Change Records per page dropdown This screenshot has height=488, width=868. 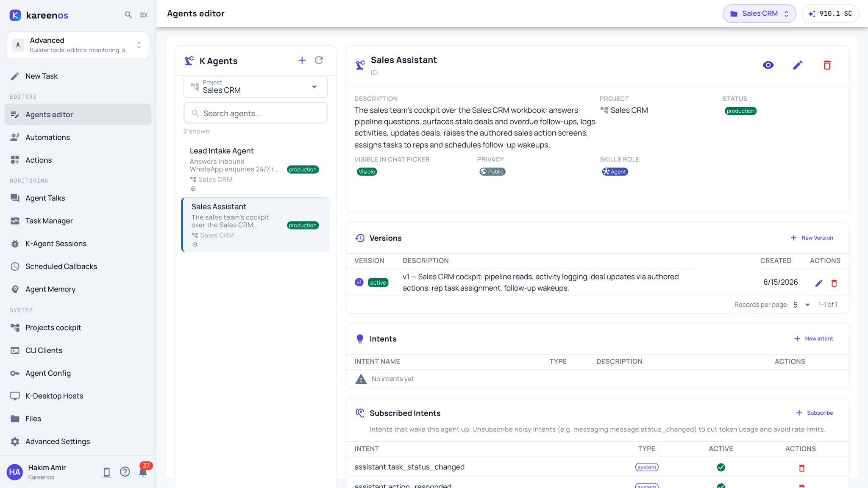click(x=801, y=305)
